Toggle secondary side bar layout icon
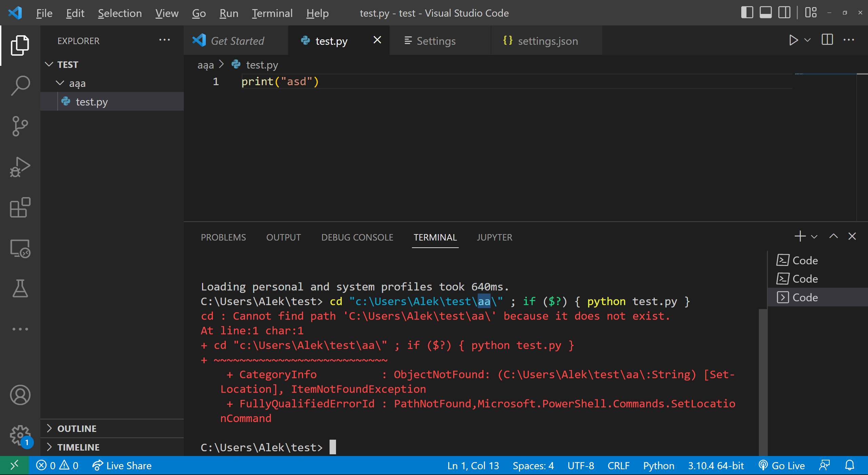 [x=784, y=13]
